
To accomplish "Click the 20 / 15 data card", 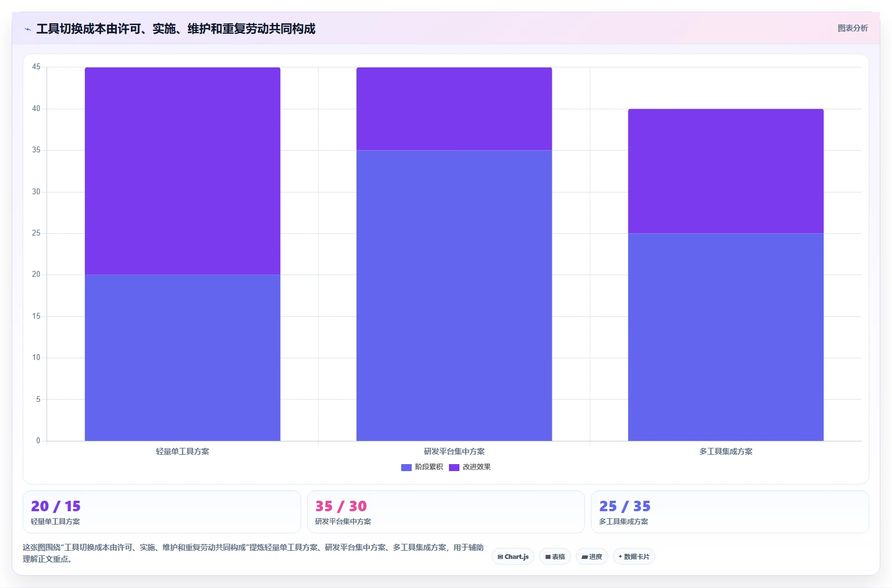I will (x=162, y=512).
